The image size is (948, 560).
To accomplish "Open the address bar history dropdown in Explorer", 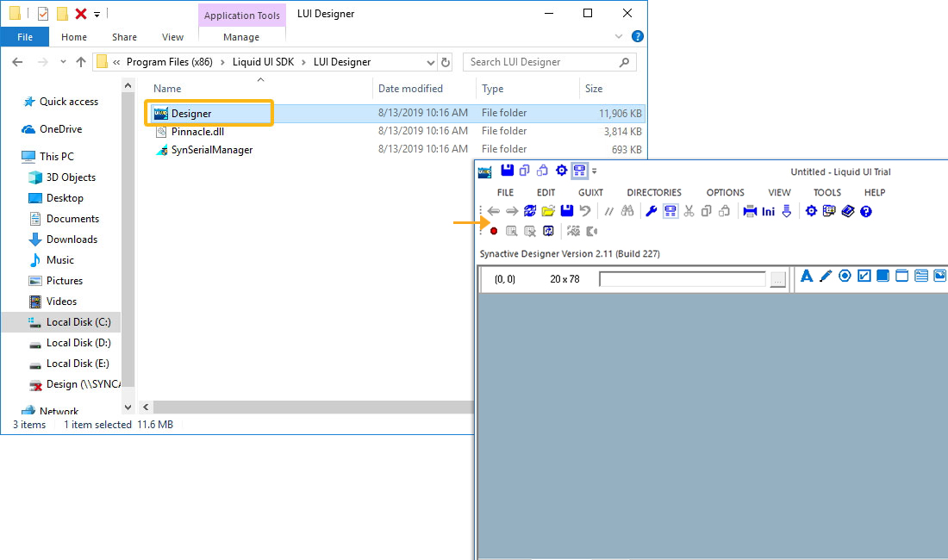I will [430, 62].
